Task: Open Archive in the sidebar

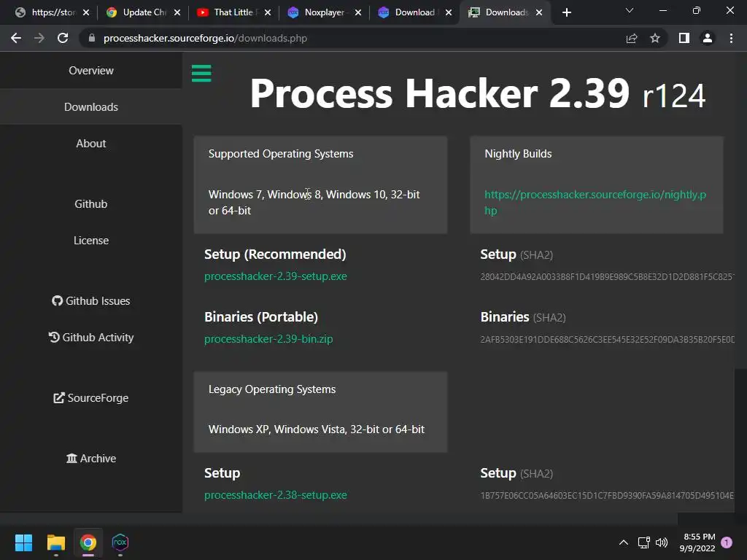Action: [91, 459]
